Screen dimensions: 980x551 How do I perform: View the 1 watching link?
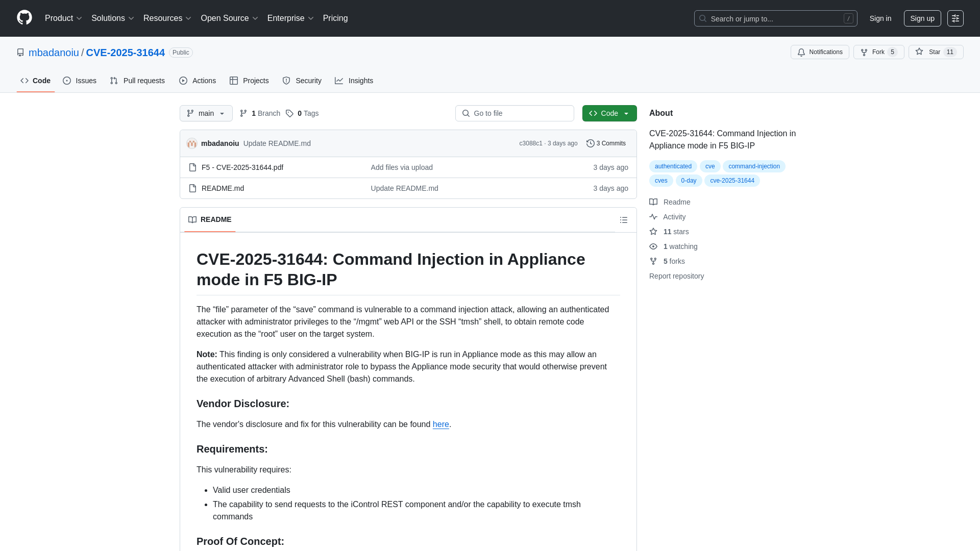click(x=673, y=246)
